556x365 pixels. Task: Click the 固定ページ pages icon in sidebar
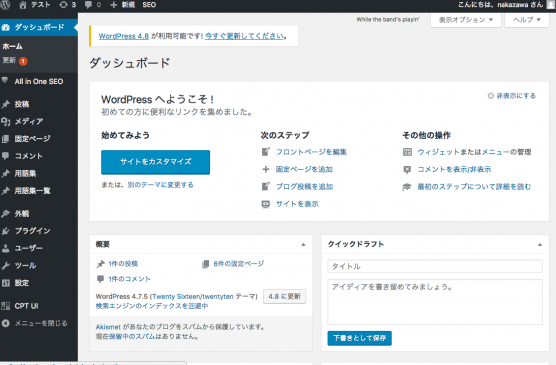(x=5, y=139)
